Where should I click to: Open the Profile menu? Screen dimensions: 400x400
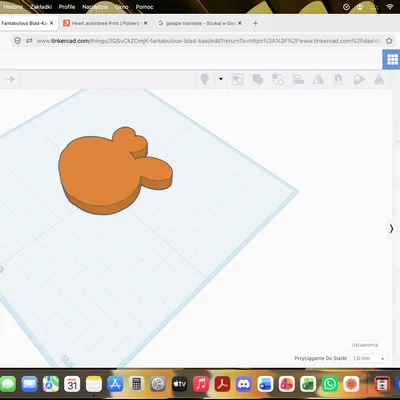[x=67, y=7]
